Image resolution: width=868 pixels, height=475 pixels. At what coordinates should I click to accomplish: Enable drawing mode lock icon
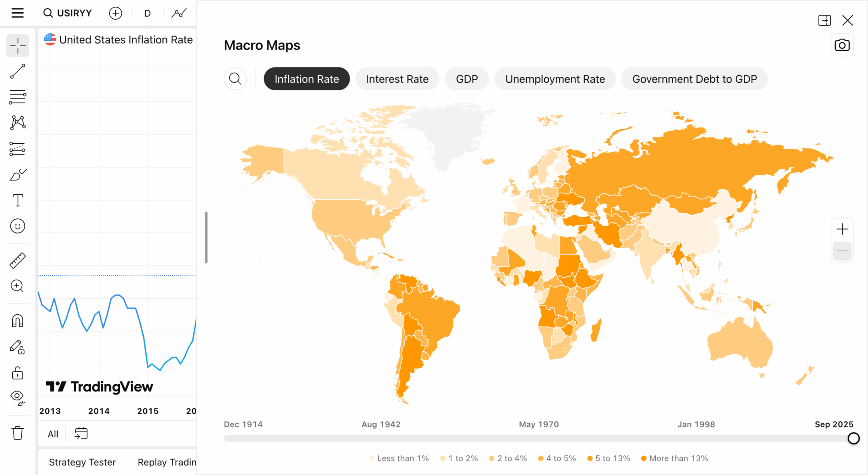click(x=17, y=348)
